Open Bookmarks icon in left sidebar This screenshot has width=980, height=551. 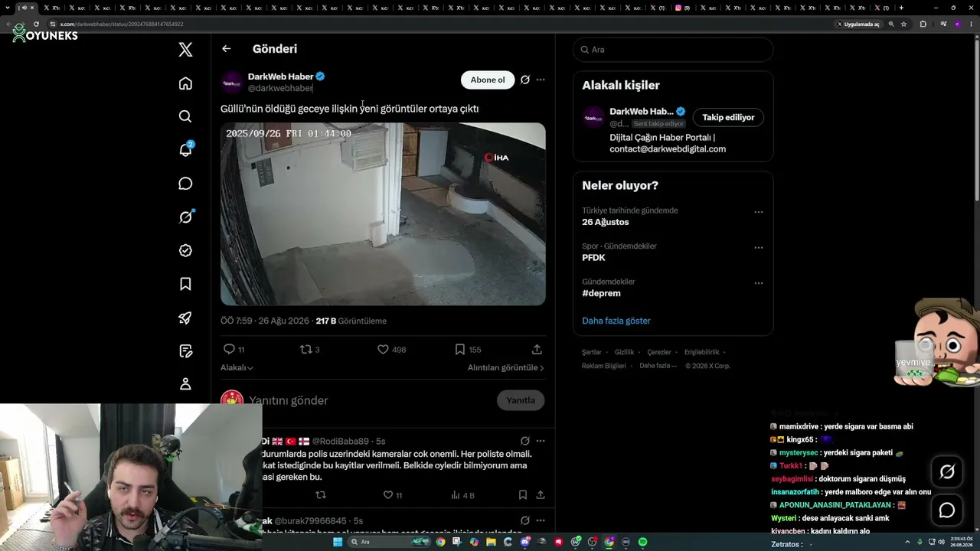tap(185, 284)
